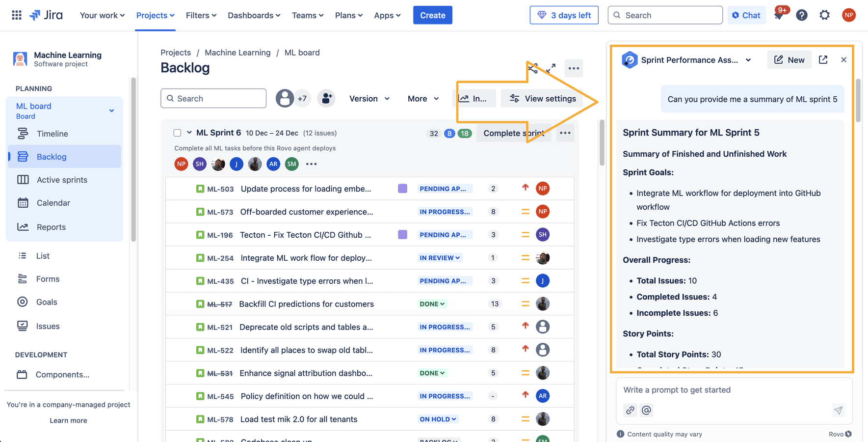Screen dimensions: 868x442
Task: Click the Write a prompt chat field
Action: (x=734, y=390)
